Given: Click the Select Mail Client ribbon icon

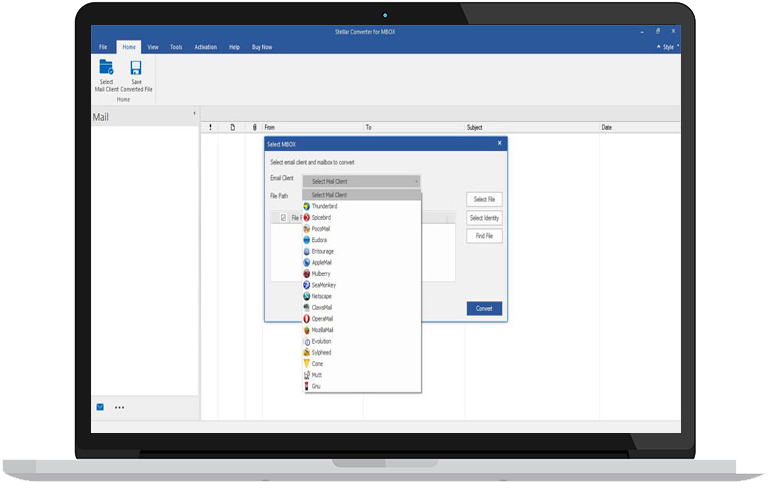Looking at the screenshot, I should (x=106, y=75).
